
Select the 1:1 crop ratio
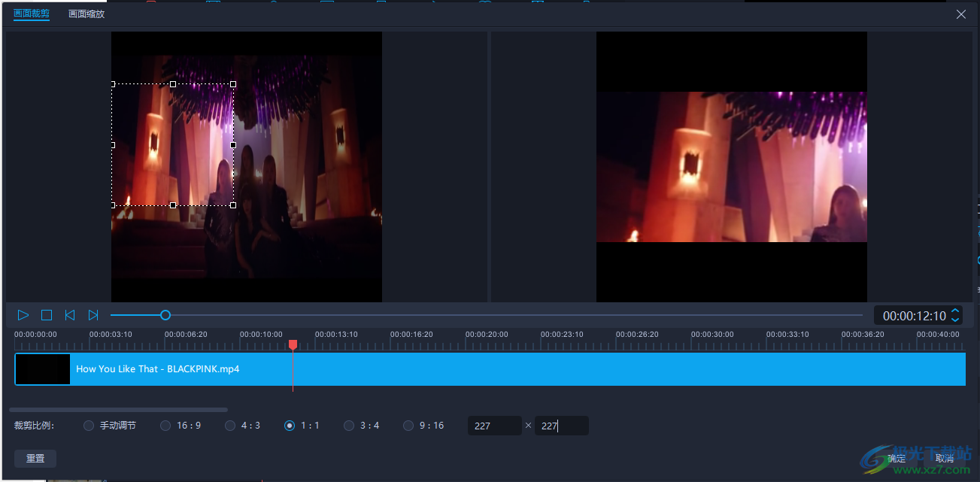pos(302,426)
